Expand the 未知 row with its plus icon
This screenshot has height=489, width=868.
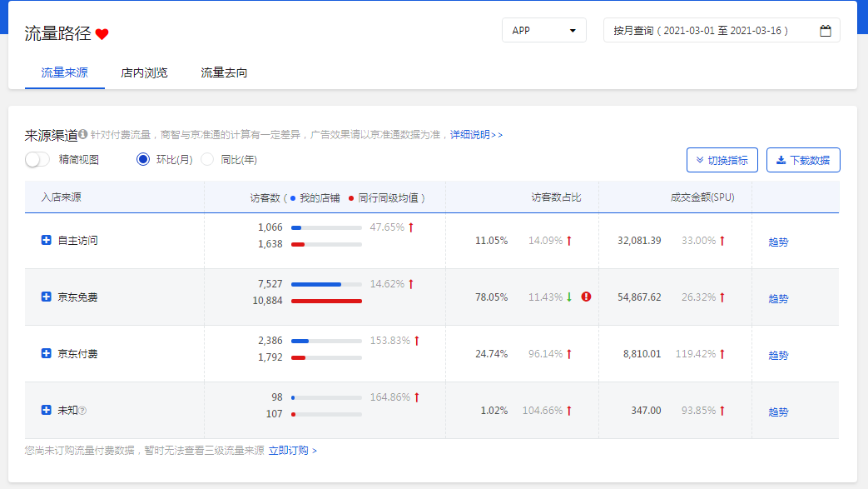47,410
